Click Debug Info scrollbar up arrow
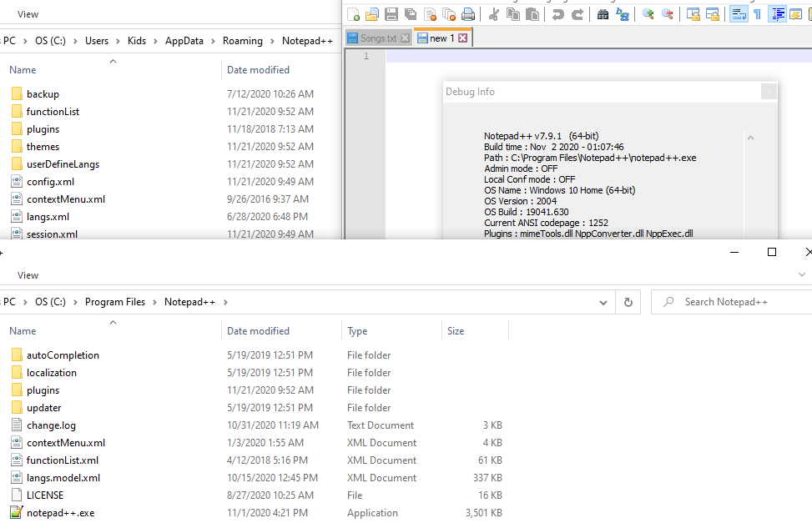Image resolution: width=812 pixels, height=523 pixels. [750, 138]
